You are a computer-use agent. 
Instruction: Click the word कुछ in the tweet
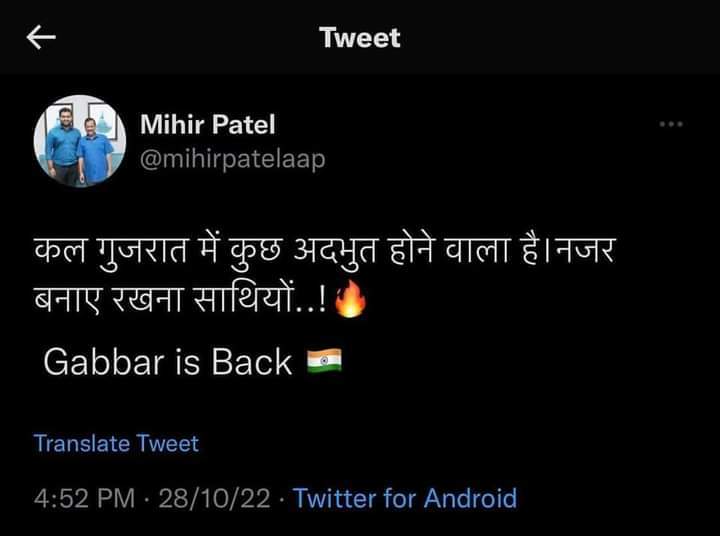click(x=254, y=252)
